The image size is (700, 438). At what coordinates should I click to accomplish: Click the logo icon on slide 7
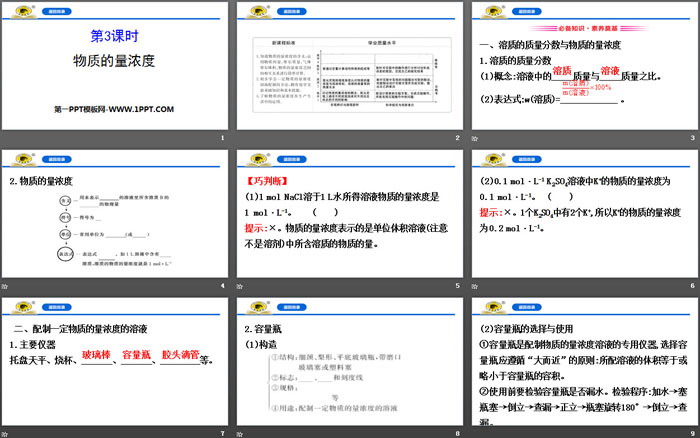pyautogui.click(x=24, y=307)
